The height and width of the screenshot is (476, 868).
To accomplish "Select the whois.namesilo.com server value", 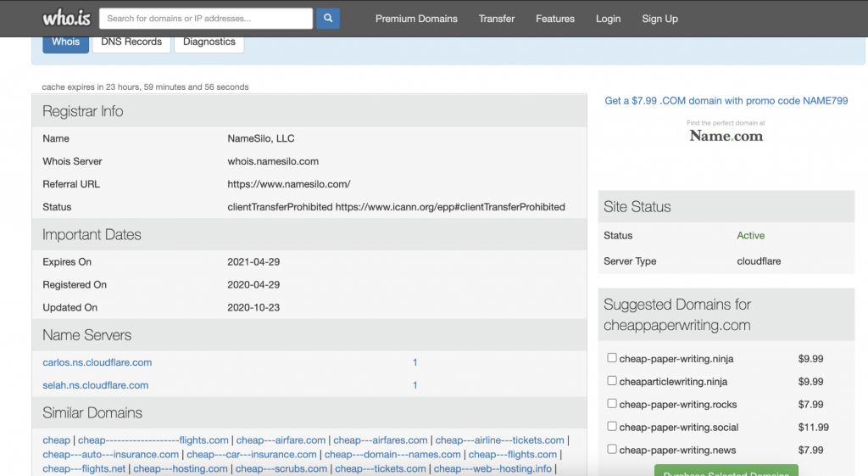I will pyautogui.click(x=273, y=161).
